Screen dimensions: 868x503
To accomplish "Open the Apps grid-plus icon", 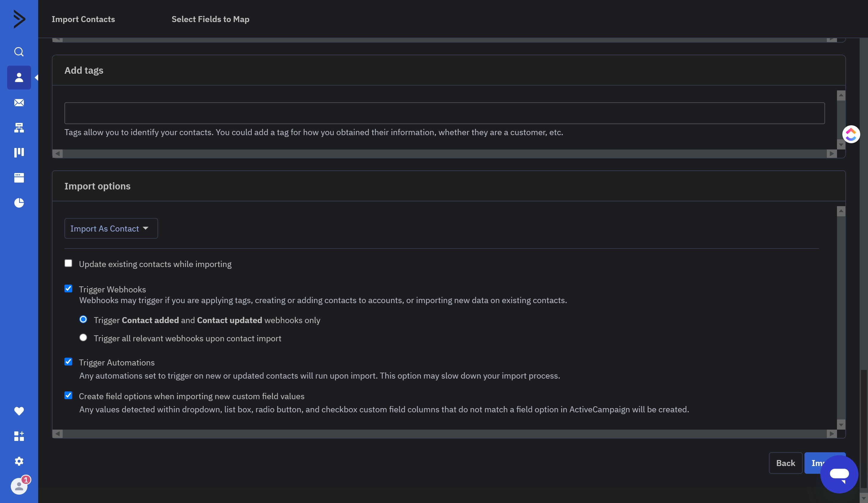I will coord(19,436).
